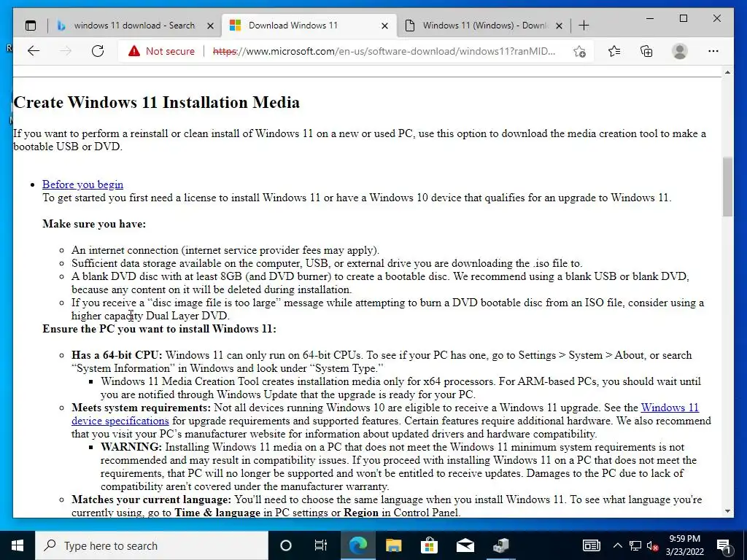
Task: Add this page to favorites star icon
Action: click(579, 52)
